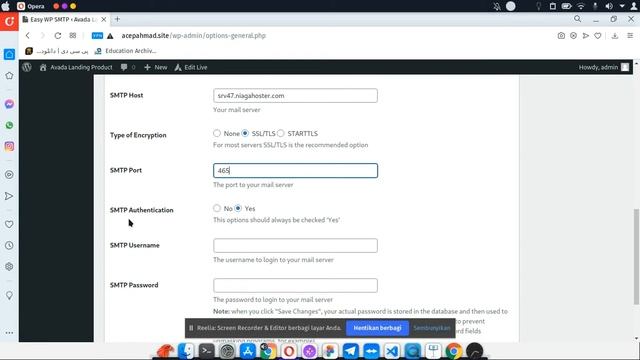Open Facebook Messenger in Opera sidebar
This screenshot has height=360, width=640.
click(x=9, y=104)
